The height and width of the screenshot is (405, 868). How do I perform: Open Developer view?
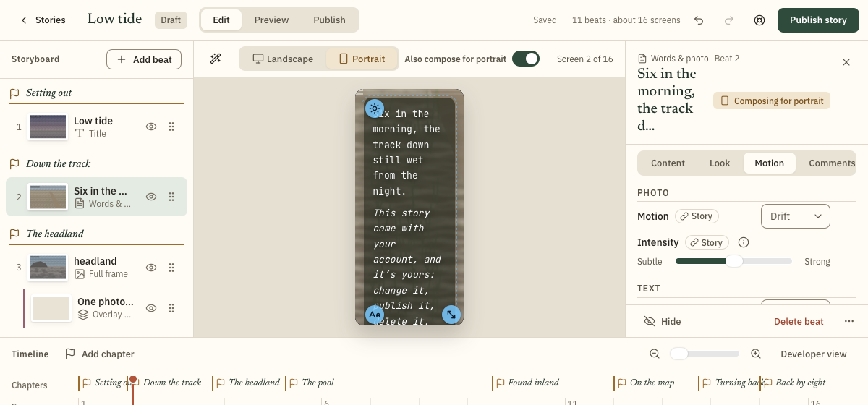(x=813, y=354)
